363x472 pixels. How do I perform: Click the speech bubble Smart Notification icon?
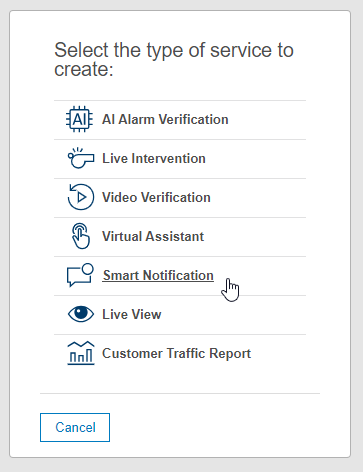pos(80,275)
